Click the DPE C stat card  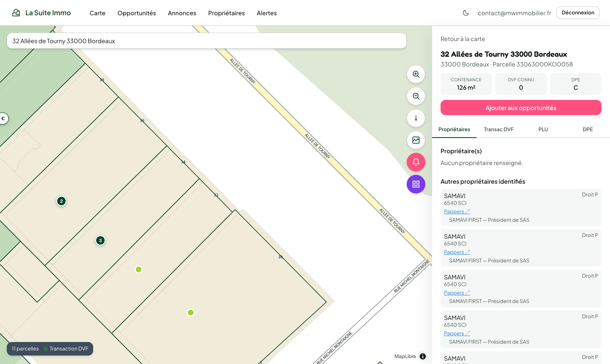tap(576, 84)
